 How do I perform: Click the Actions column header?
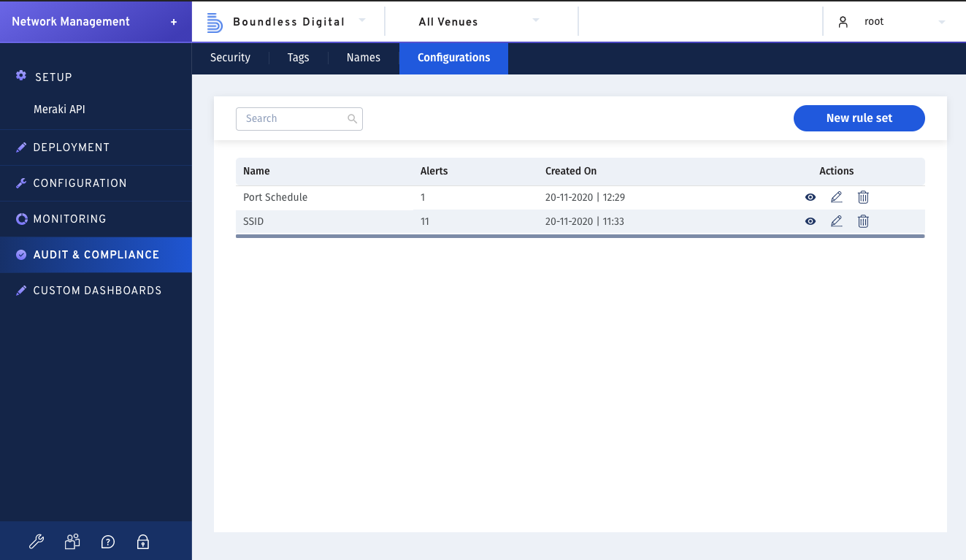[x=837, y=171]
